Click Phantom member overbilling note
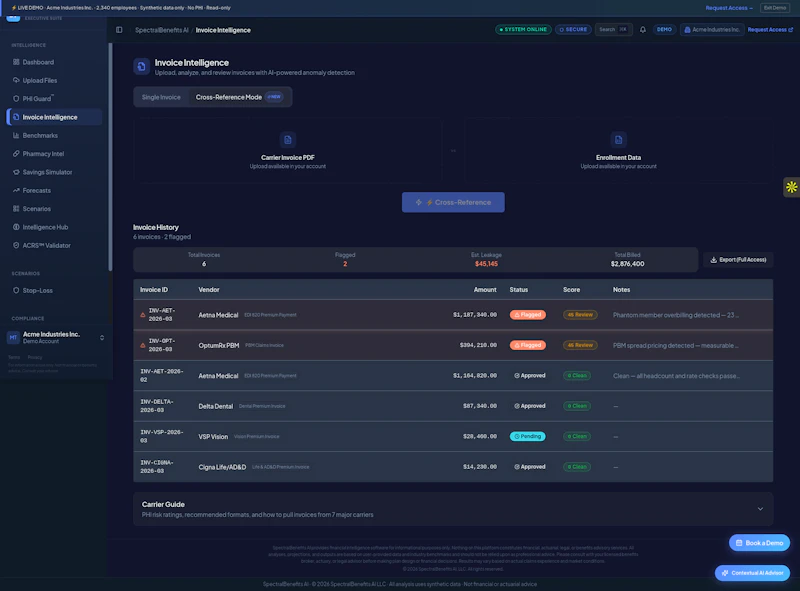 point(676,315)
